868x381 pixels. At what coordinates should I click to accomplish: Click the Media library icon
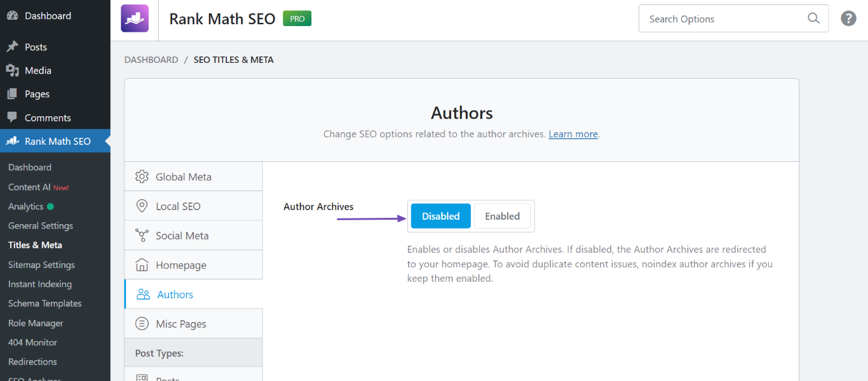click(12, 70)
